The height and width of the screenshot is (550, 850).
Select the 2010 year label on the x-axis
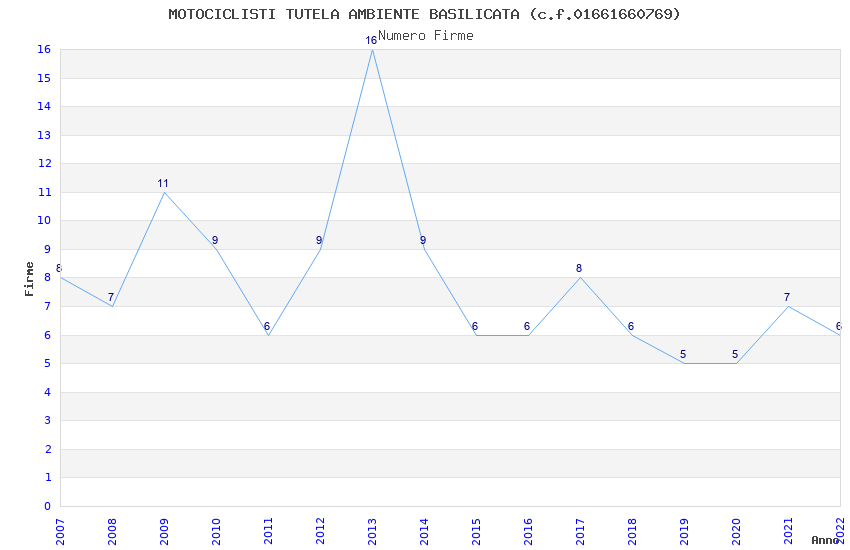point(216,532)
